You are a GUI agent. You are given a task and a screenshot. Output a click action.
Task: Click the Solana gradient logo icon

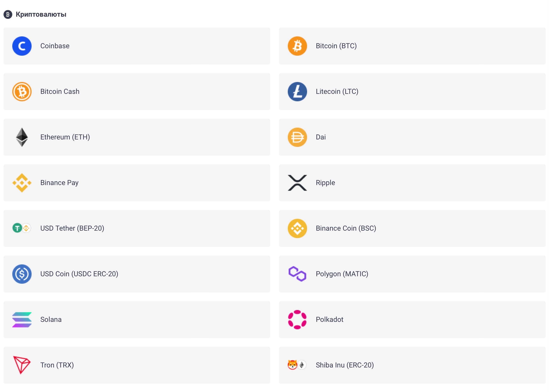click(22, 319)
